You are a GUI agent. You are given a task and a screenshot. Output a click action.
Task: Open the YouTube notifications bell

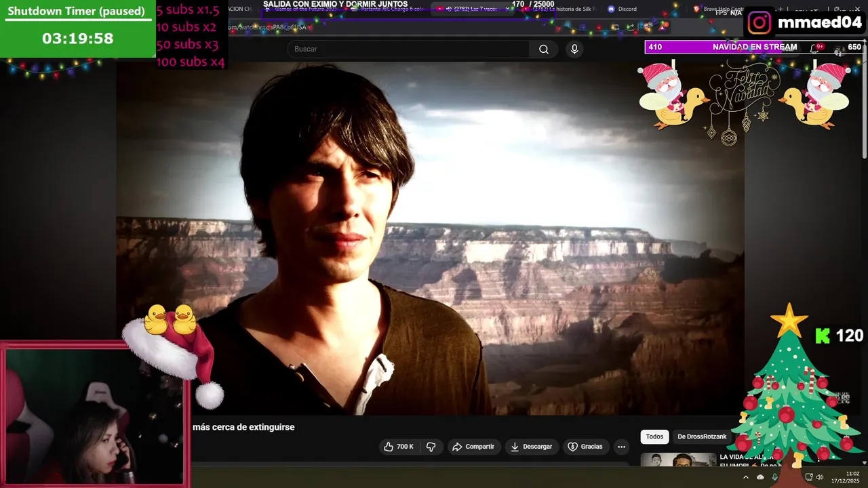(816, 48)
